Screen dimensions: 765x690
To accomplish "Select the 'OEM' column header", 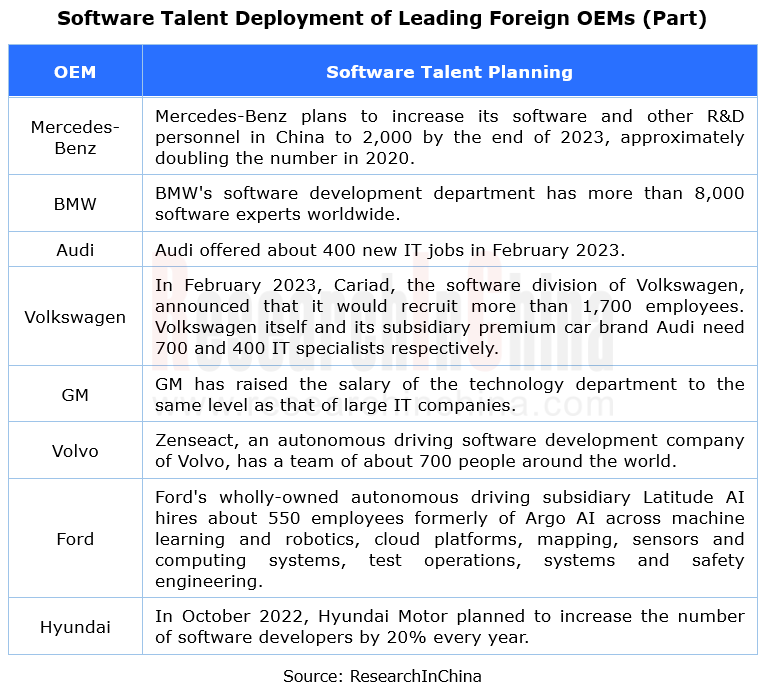I will 75,71.
